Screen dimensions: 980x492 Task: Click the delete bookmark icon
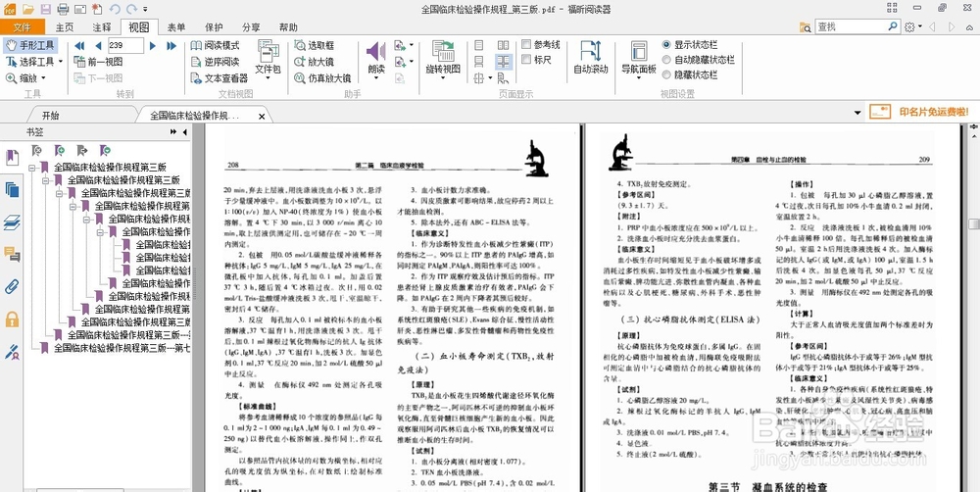point(37,151)
